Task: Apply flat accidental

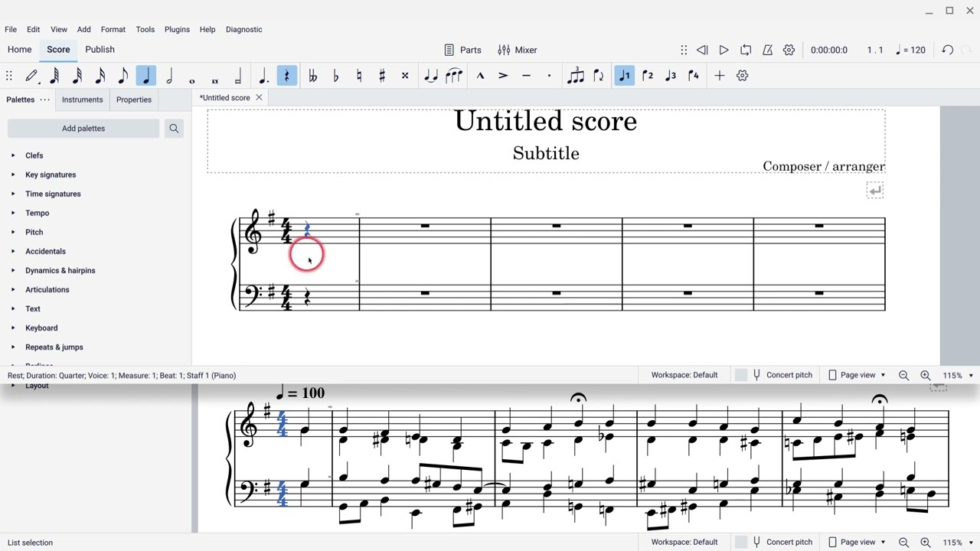Action: (336, 76)
